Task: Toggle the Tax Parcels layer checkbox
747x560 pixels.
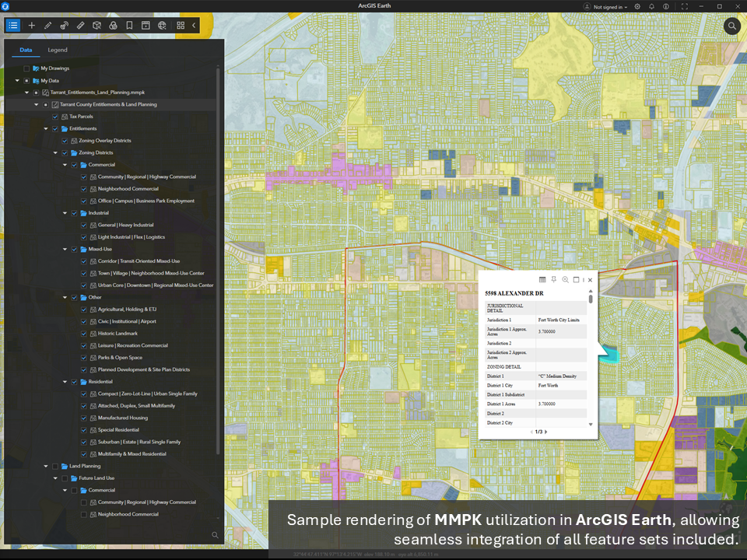Action: (55, 117)
